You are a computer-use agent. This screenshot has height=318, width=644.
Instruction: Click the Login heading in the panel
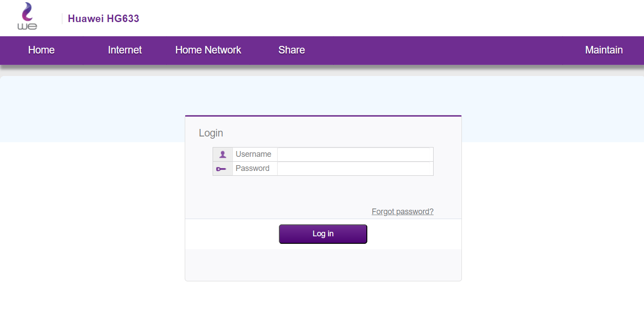coord(211,133)
